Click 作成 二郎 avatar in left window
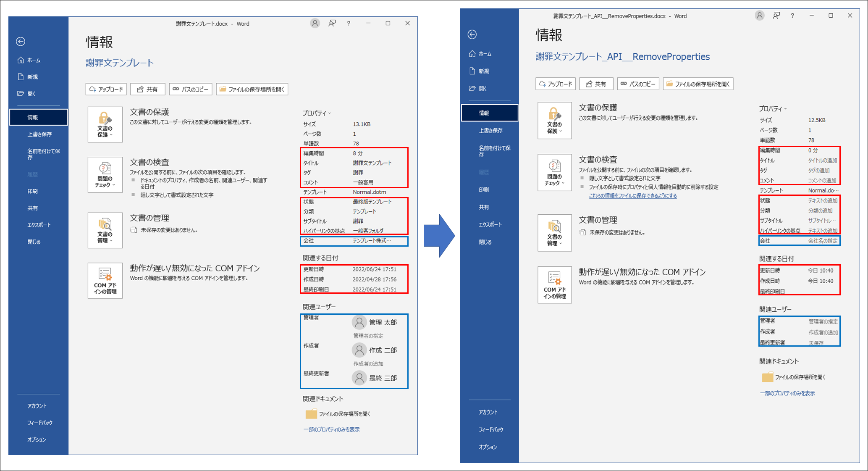The width and height of the screenshot is (868, 471). 359,350
